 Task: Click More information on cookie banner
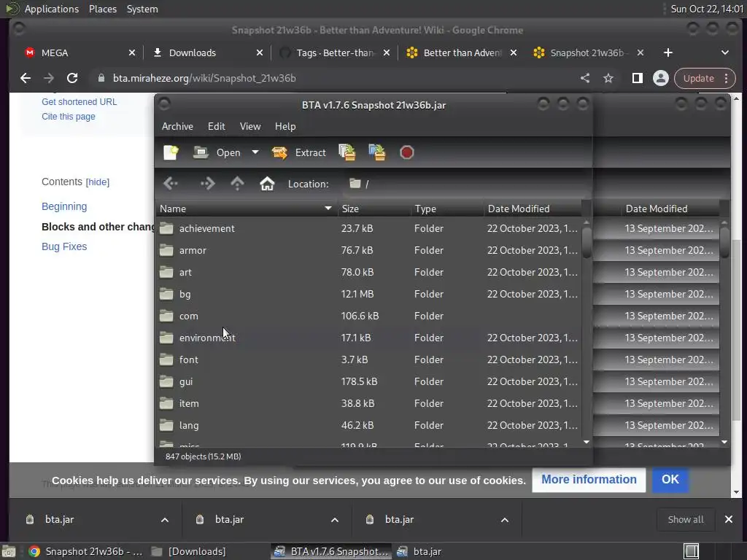pyautogui.click(x=589, y=480)
